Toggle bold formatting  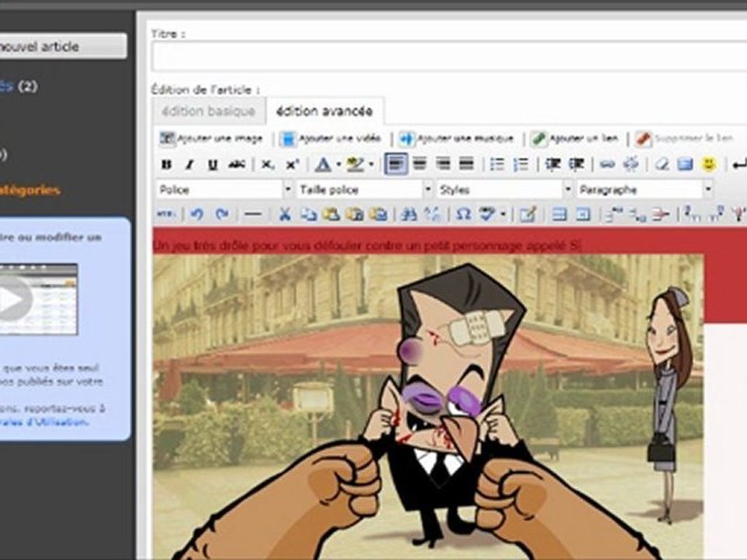point(167,165)
